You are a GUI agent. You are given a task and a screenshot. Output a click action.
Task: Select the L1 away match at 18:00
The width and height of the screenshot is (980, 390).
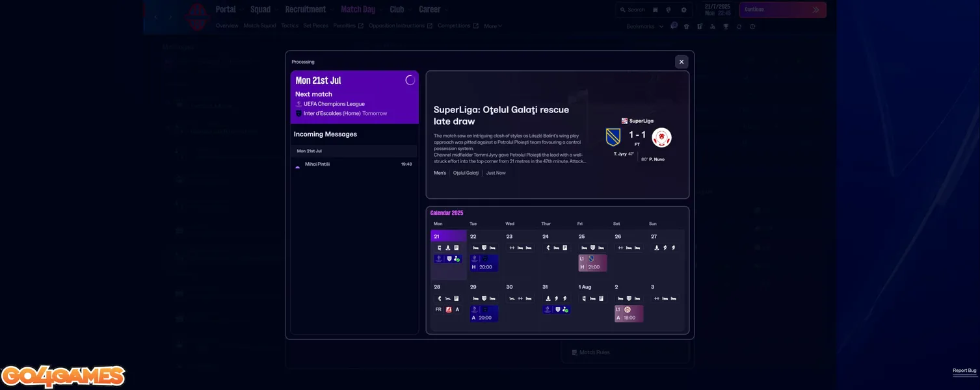(x=628, y=313)
